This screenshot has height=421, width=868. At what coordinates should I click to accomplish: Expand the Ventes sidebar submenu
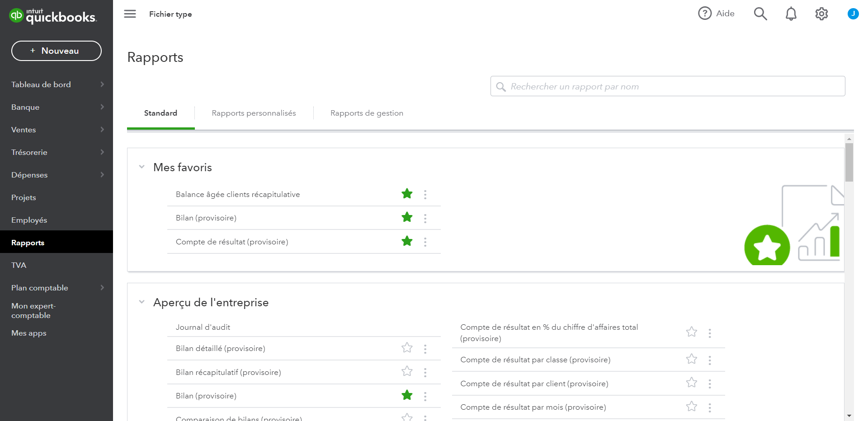(102, 130)
